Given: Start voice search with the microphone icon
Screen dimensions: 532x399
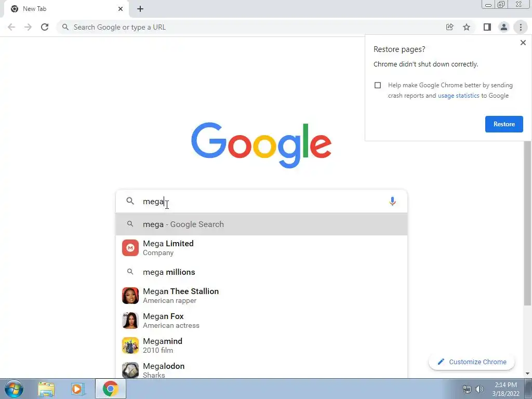Looking at the screenshot, I should 392,201.
